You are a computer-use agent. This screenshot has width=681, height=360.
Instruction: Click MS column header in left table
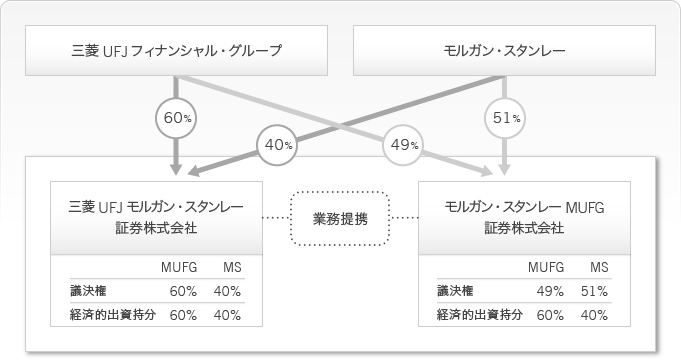(232, 267)
